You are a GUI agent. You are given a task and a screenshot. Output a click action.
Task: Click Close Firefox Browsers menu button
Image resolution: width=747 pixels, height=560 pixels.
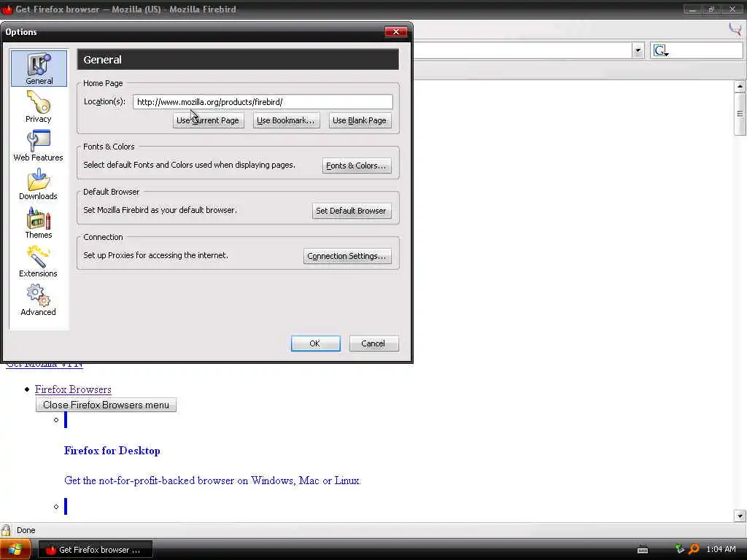tap(106, 405)
